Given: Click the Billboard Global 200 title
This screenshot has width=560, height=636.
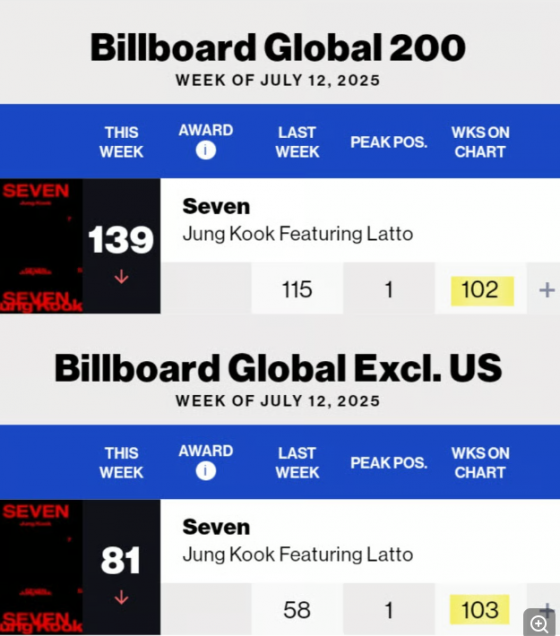Looking at the screenshot, I should [x=278, y=48].
